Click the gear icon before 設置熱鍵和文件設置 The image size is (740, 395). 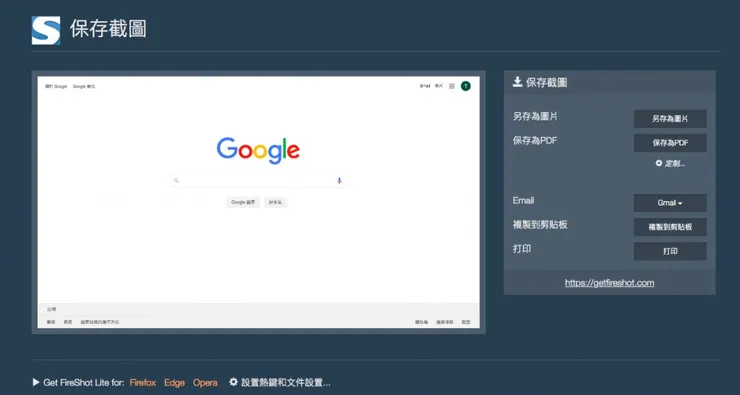coord(233,382)
